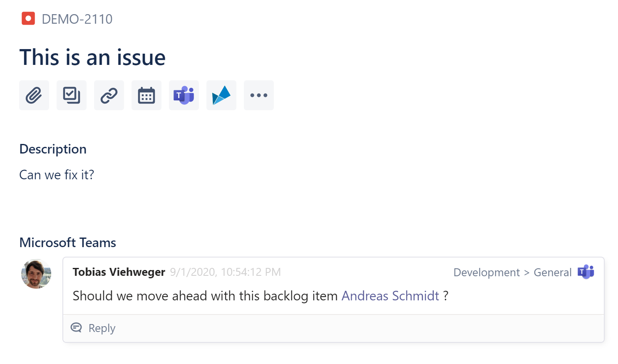This screenshot has width=618, height=364.
Task: Click the Microsoft Teams section heading
Action: click(x=68, y=243)
